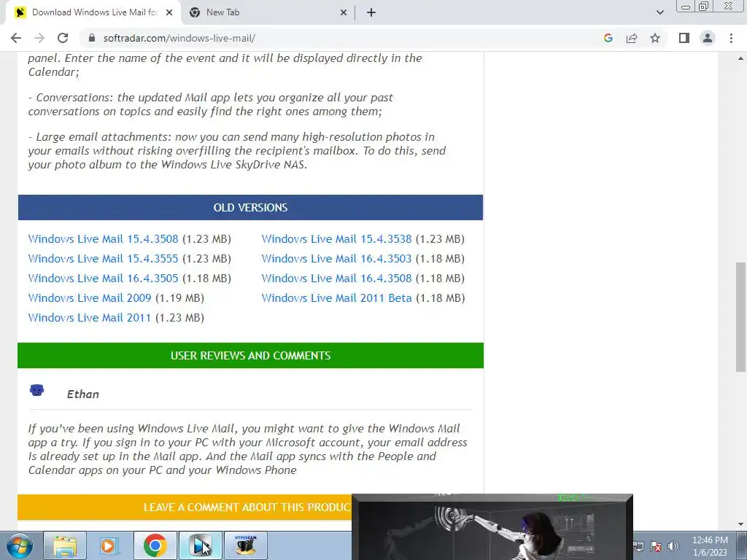The height and width of the screenshot is (560, 747).
Task: Close the Download Windows Live Mail tab
Action: [x=169, y=12]
